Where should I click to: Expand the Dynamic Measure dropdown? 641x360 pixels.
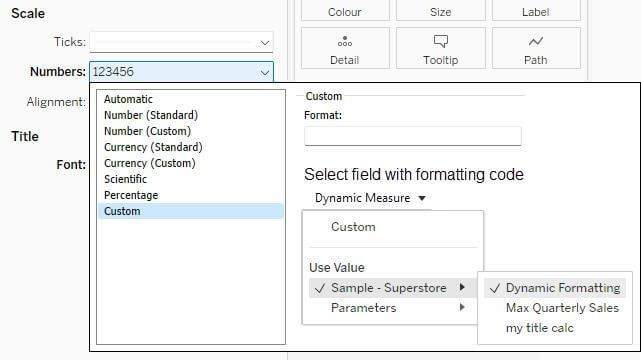pyautogui.click(x=370, y=198)
